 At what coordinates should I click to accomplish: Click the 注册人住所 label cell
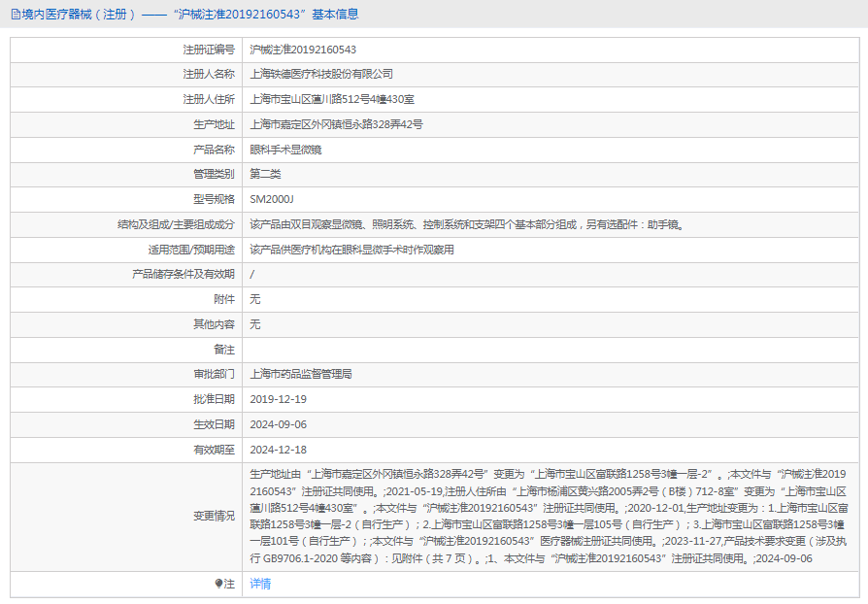point(126,100)
